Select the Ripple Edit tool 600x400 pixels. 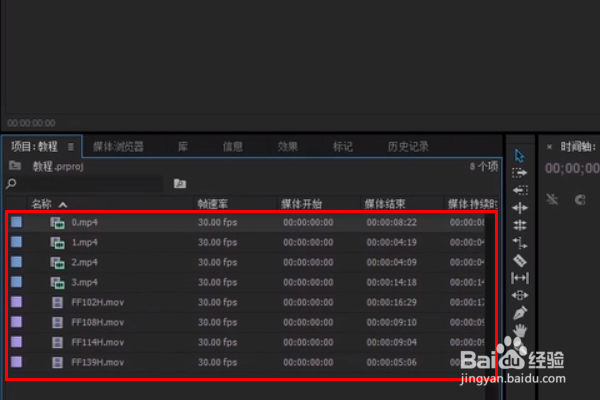coord(520,208)
